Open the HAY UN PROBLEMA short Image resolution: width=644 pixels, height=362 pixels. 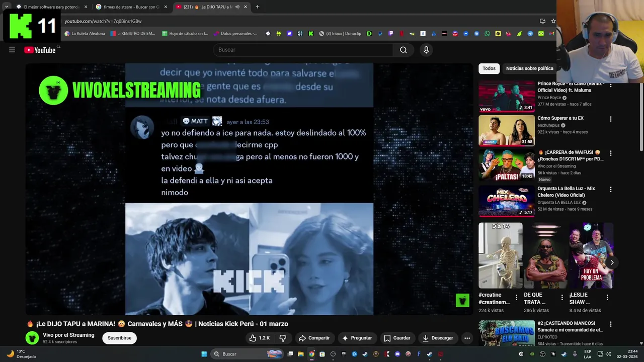591,255
